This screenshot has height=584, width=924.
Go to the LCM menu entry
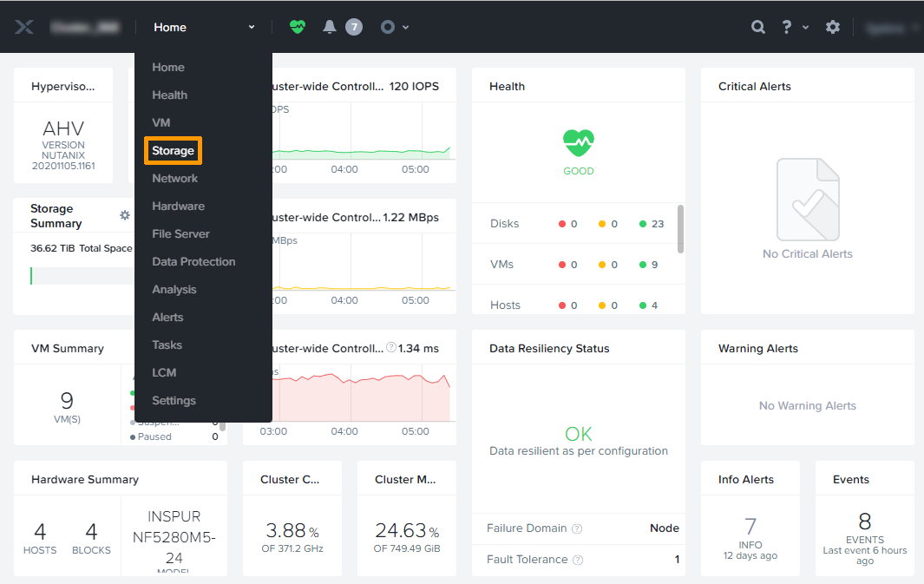pos(164,372)
